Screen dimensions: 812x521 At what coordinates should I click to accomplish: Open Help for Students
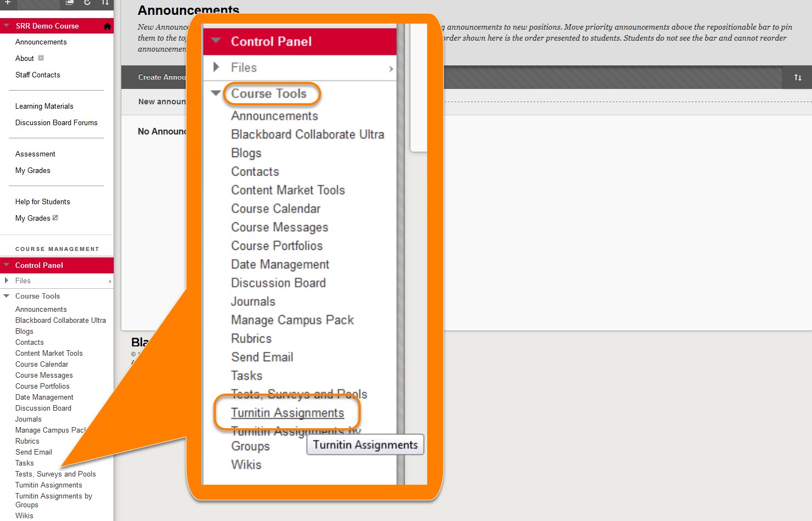[43, 202]
